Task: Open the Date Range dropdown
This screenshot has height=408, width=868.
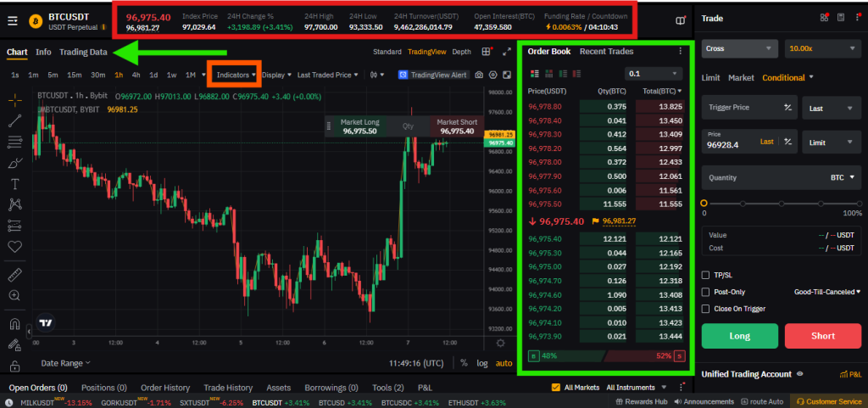Action: tap(66, 363)
